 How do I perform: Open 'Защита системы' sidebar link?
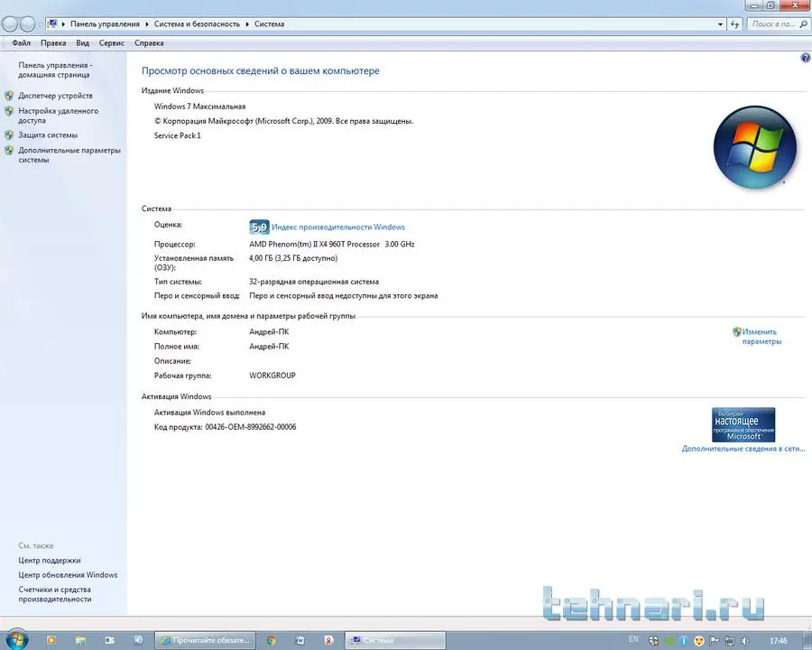pyautogui.click(x=48, y=135)
